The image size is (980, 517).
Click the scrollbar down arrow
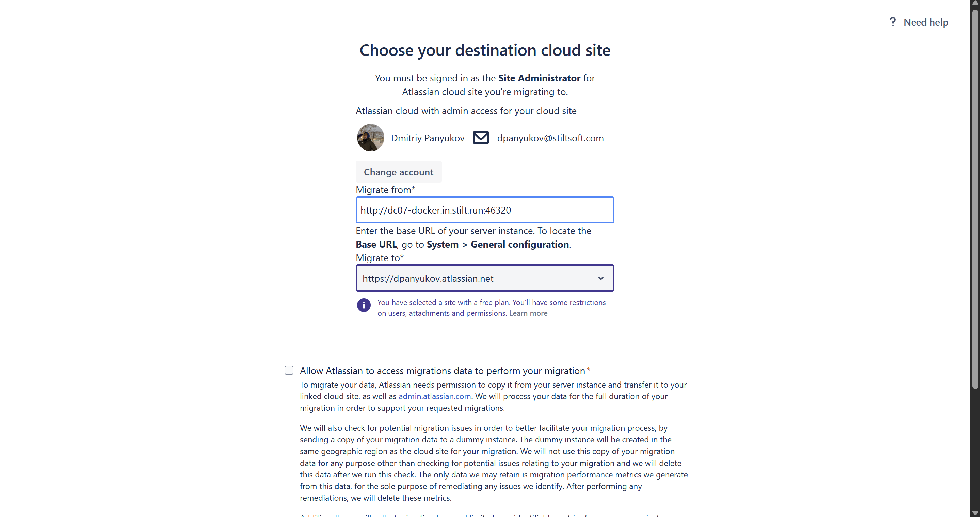tap(975, 513)
